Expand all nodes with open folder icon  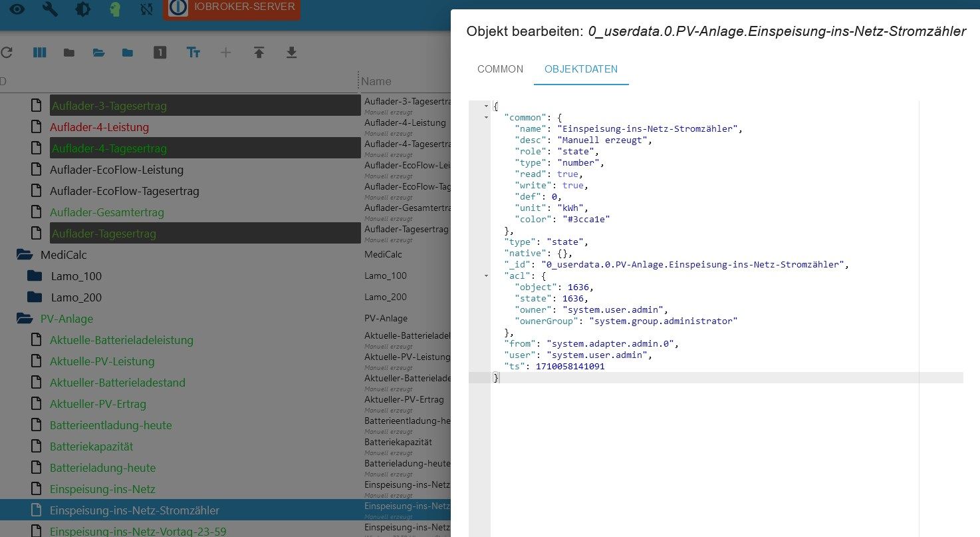tap(98, 53)
